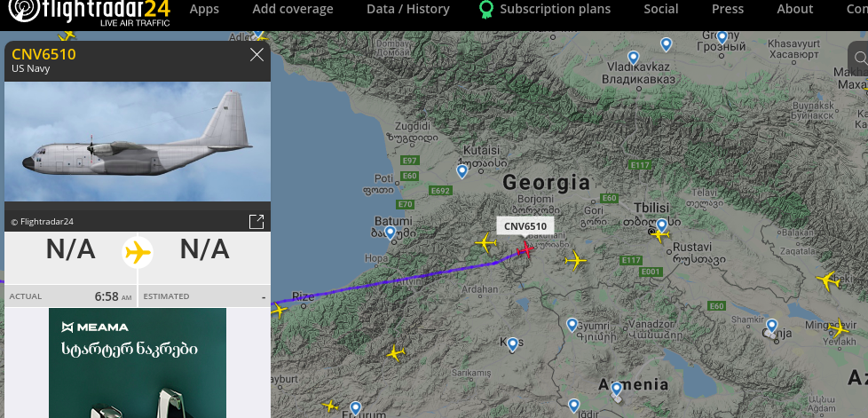Open the About menu
868x418 pixels.
[x=794, y=9]
